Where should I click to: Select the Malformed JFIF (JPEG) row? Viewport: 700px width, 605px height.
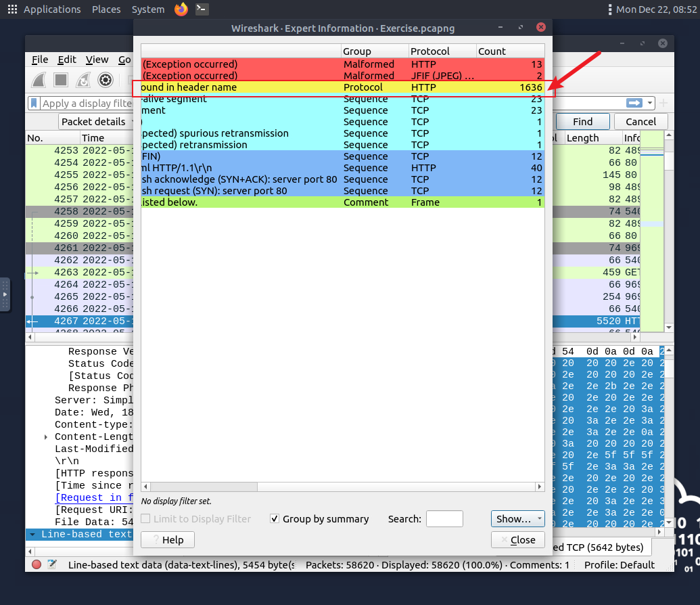coord(342,76)
